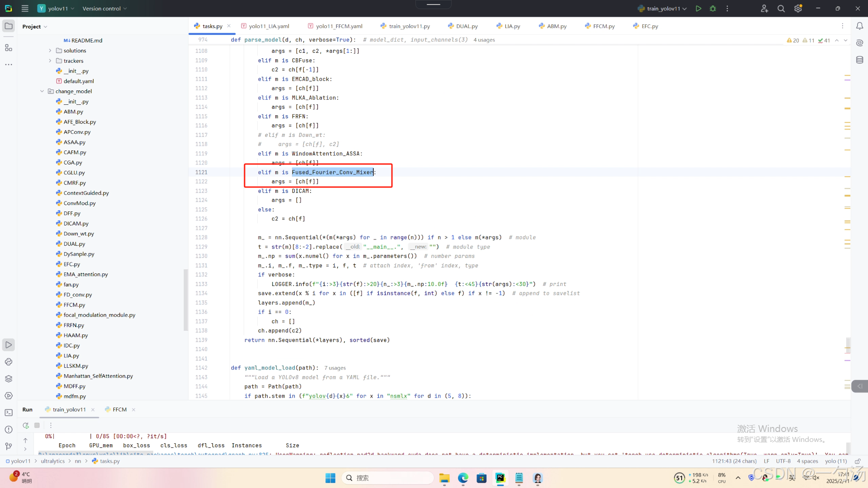
Task: Open Notifications bell icon
Action: point(859,26)
